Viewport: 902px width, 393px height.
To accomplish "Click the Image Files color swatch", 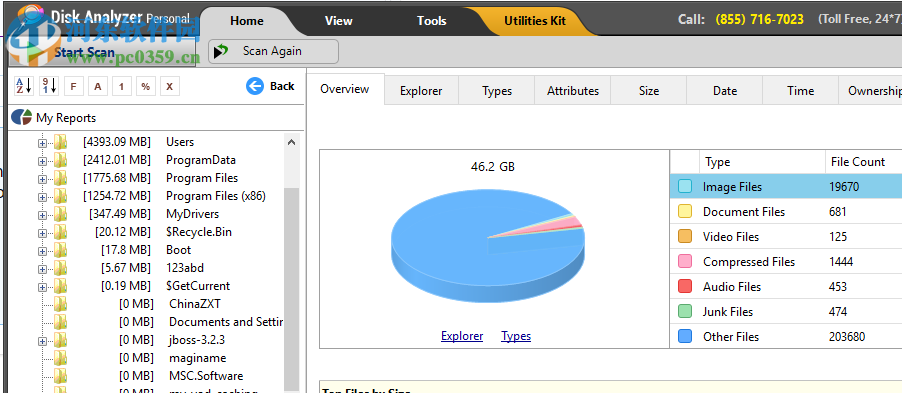I will pos(685,186).
